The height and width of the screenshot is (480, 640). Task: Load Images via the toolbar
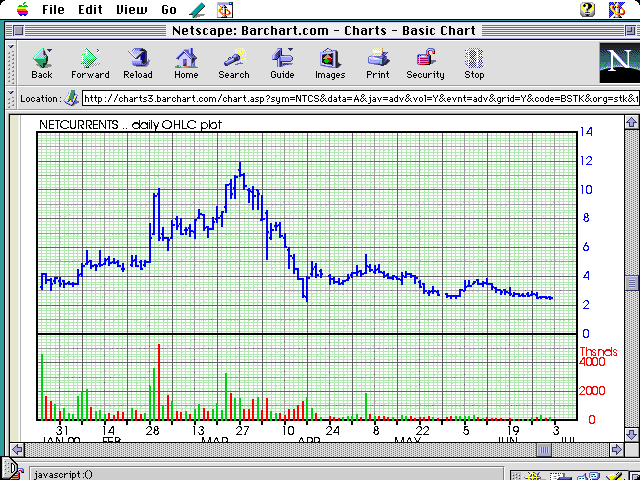pyautogui.click(x=330, y=63)
